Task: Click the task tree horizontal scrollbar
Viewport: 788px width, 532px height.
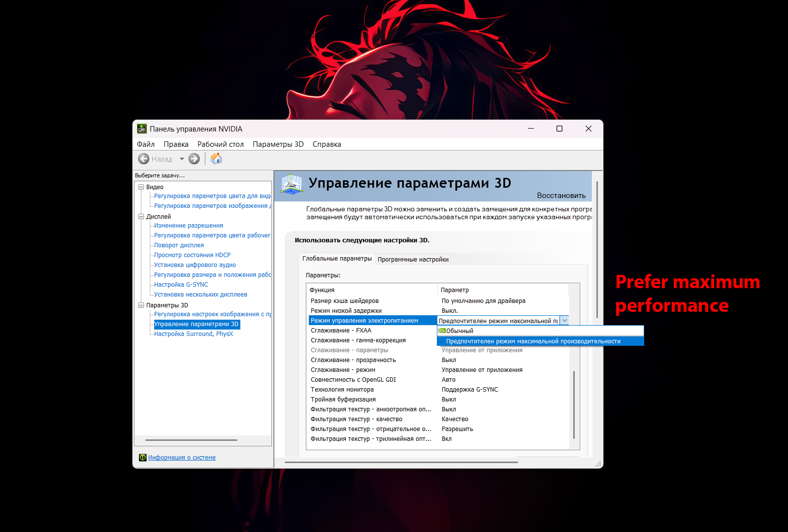Action: (x=191, y=440)
